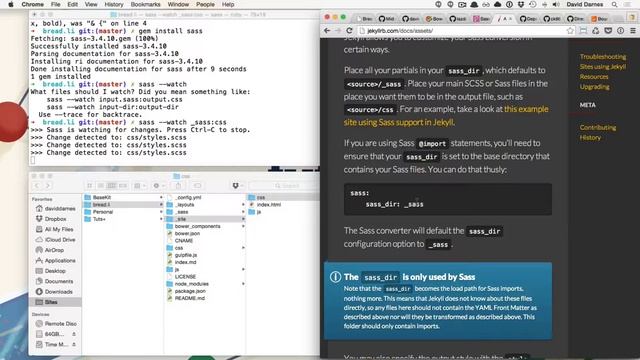Click the volume icon in the menu bar
This screenshot has height=360, width=640.
coord(556,4)
